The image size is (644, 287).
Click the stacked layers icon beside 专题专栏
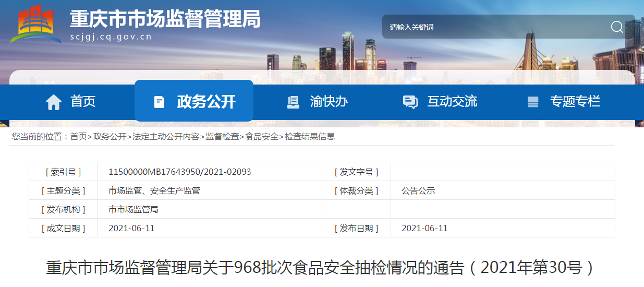(533, 102)
